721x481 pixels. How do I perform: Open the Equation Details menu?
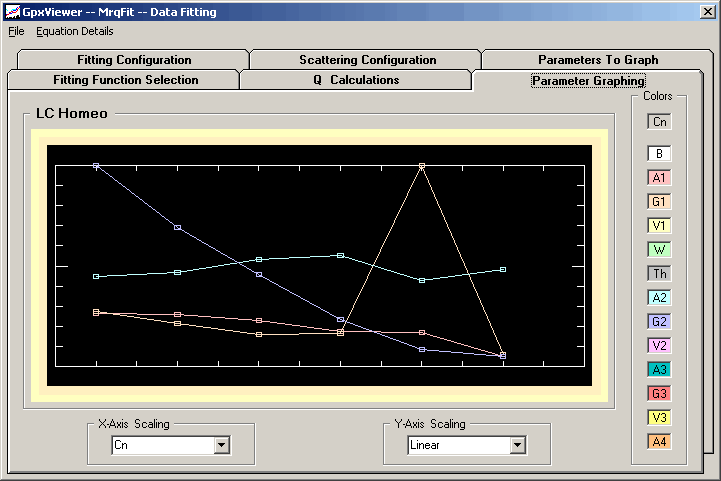74,31
